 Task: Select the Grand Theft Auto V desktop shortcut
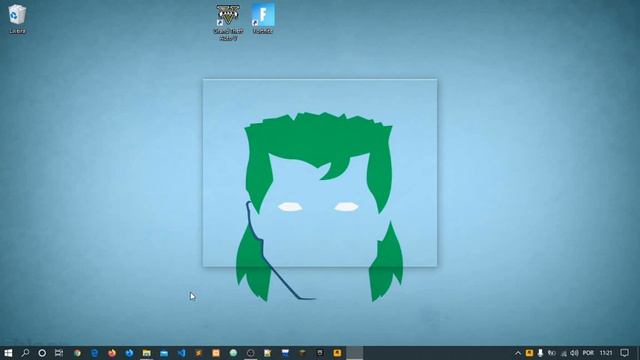[x=228, y=23]
